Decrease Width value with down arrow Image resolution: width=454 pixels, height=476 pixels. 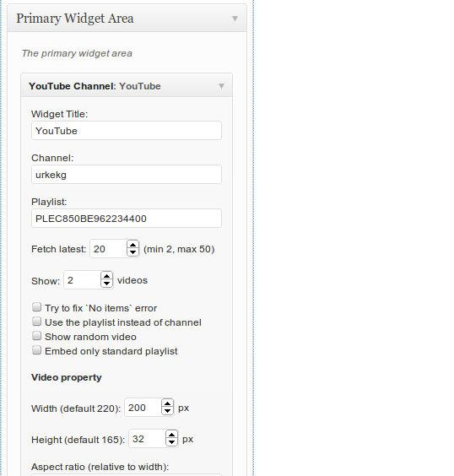click(167, 411)
